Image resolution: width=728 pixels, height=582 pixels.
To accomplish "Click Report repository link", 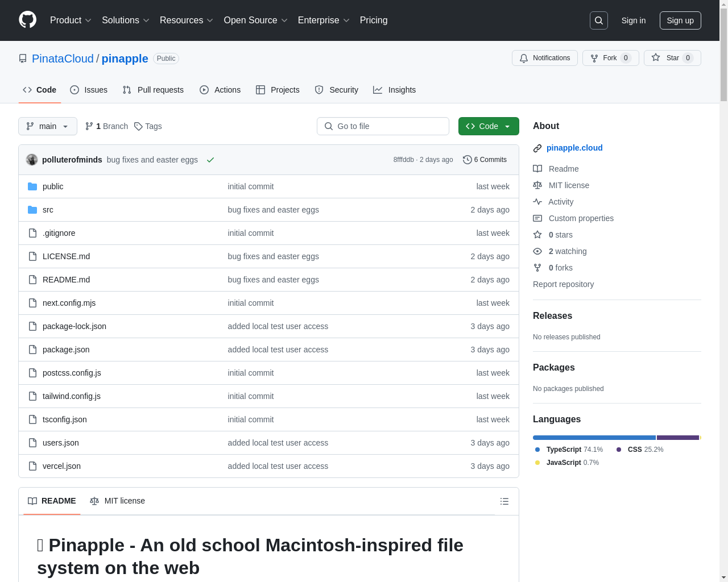I will click(563, 284).
